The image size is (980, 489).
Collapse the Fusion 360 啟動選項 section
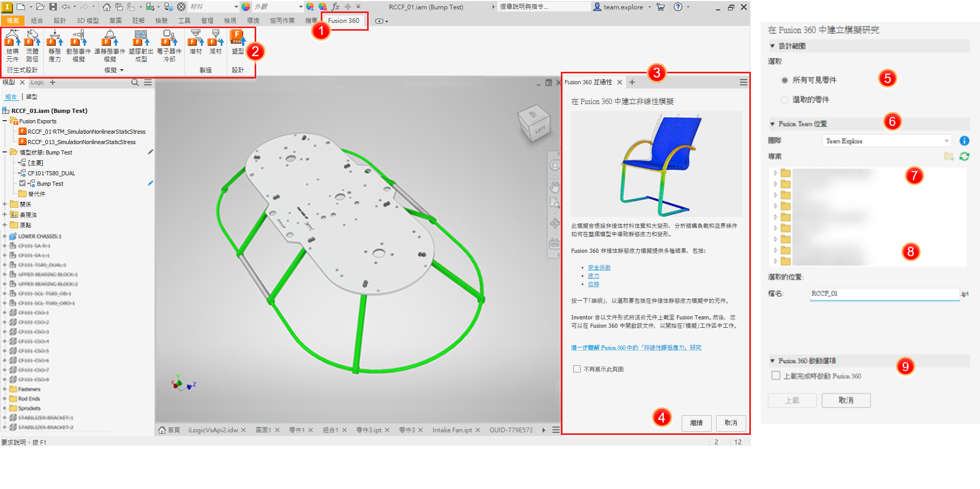click(x=772, y=361)
